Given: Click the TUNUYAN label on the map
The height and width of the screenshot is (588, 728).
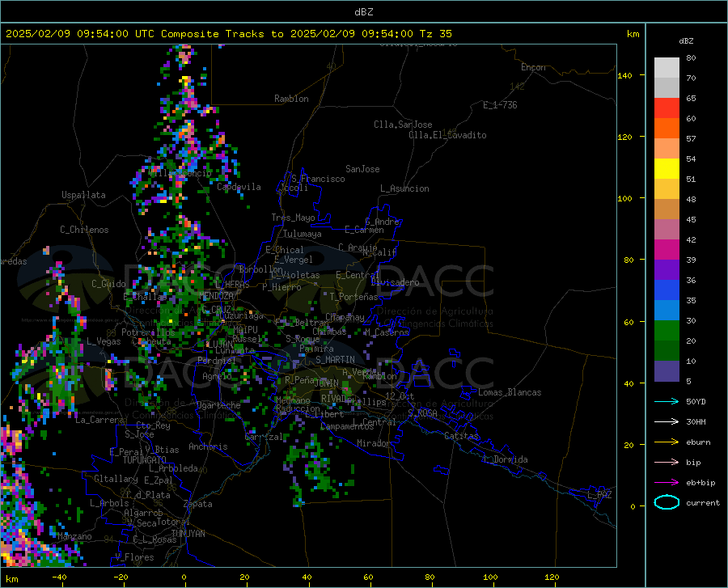Looking at the screenshot, I should (x=188, y=534).
